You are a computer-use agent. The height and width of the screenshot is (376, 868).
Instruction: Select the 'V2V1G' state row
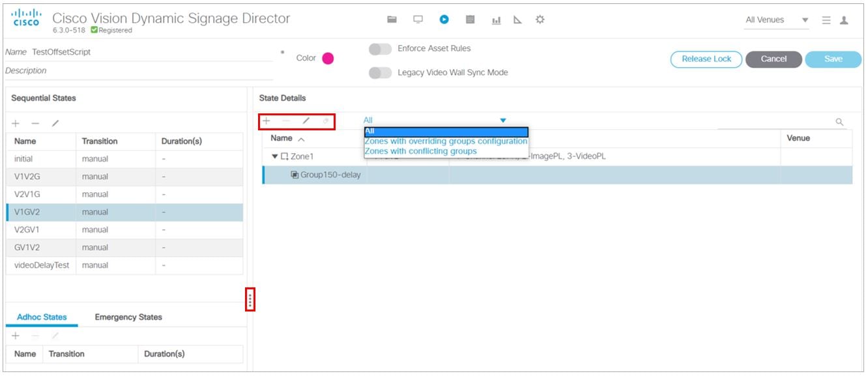[x=124, y=194]
